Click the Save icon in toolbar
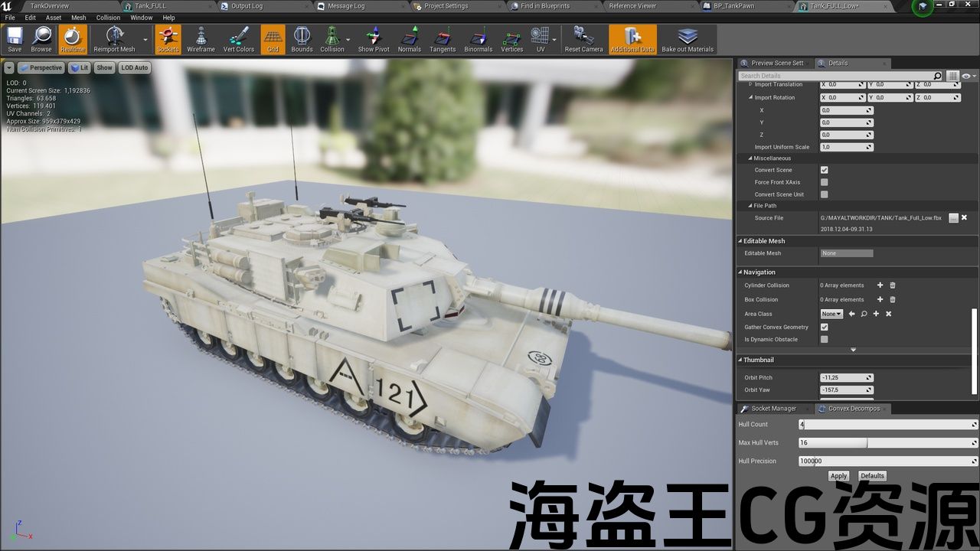Viewport: 980px width, 551px height. 15,39
